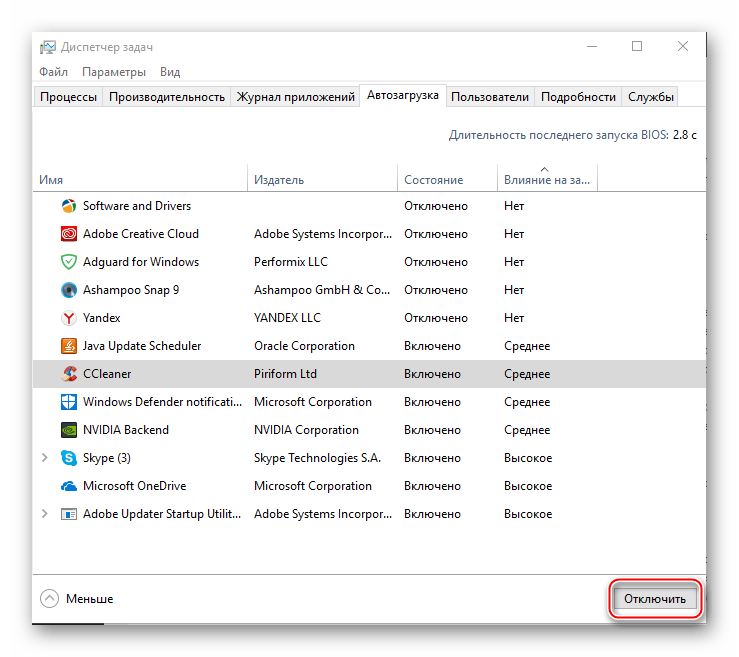Click the Yandex row Отключено status
This screenshot has width=739, height=657.
[x=435, y=318]
